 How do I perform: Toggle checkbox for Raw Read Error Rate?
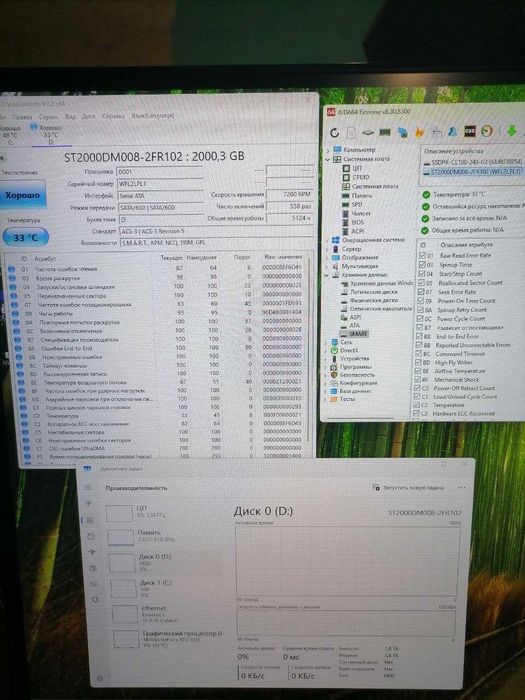(x=421, y=255)
